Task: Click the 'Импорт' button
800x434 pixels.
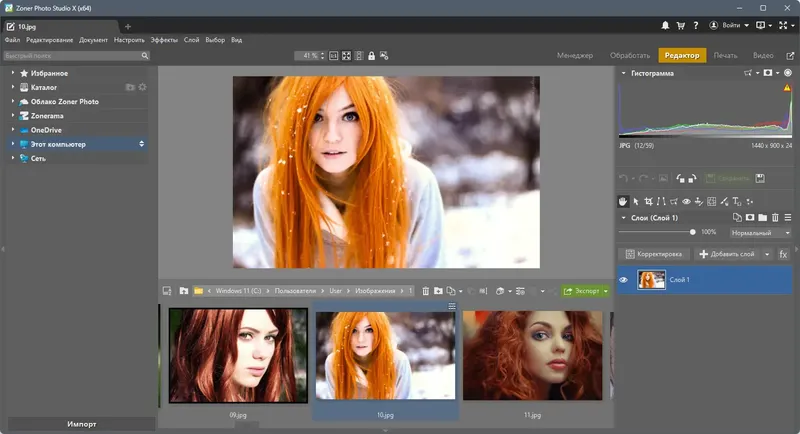Action: [81, 424]
